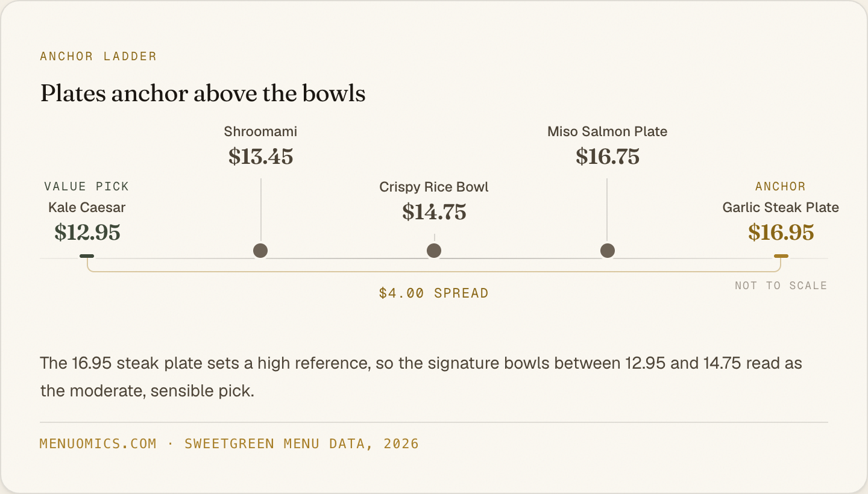Select the $12.95 Kale Caesar price

coord(87,233)
